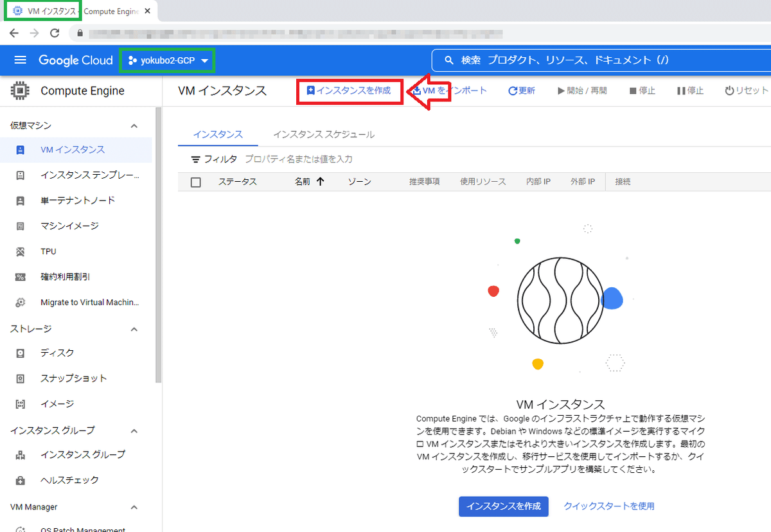Viewport: 771px width, 532px height.
Task: Click the browser reload button
Action: click(x=55, y=33)
